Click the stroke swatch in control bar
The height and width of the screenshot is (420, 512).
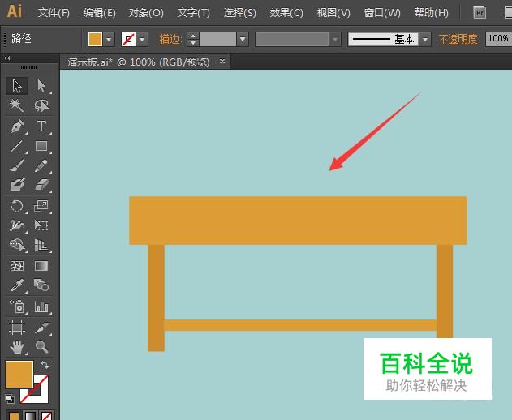[129, 40]
